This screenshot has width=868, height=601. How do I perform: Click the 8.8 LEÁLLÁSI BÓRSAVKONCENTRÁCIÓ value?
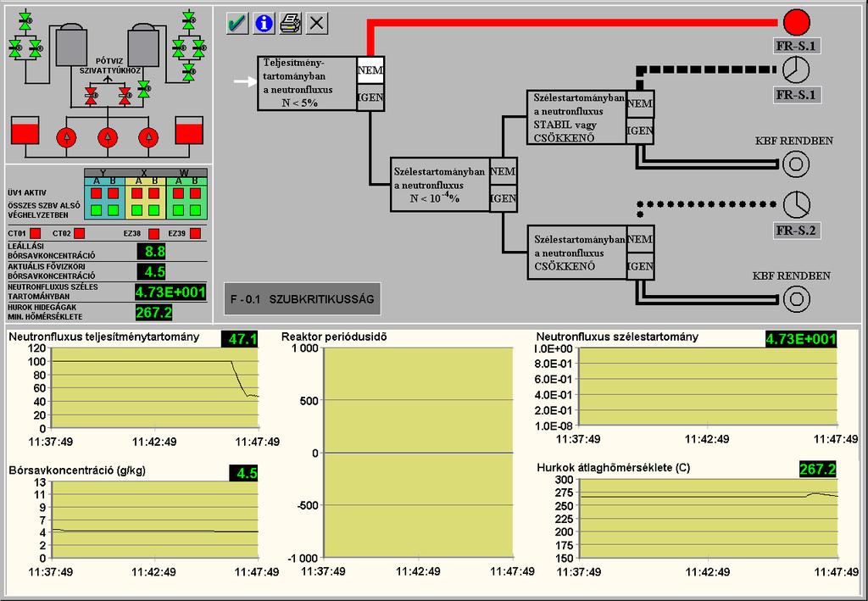152,252
